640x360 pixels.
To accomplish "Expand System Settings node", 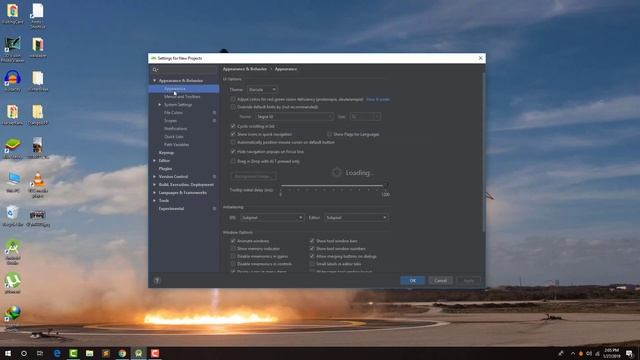I will click(x=160, y=105).
